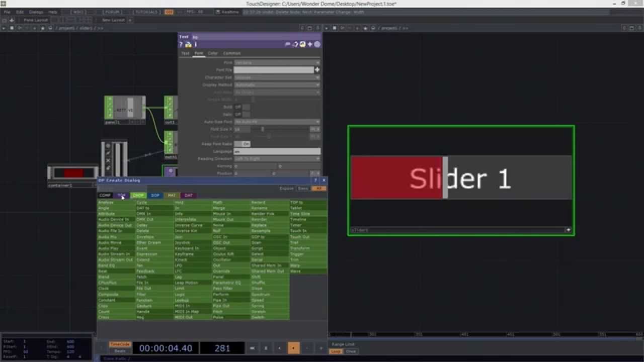Open the Help menu

(53, 12)
